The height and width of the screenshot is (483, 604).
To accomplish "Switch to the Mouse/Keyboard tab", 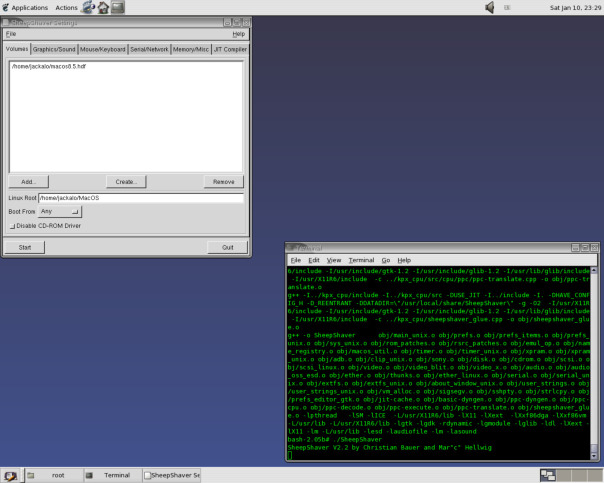I will pyautogui.click(x=102, y=49).
